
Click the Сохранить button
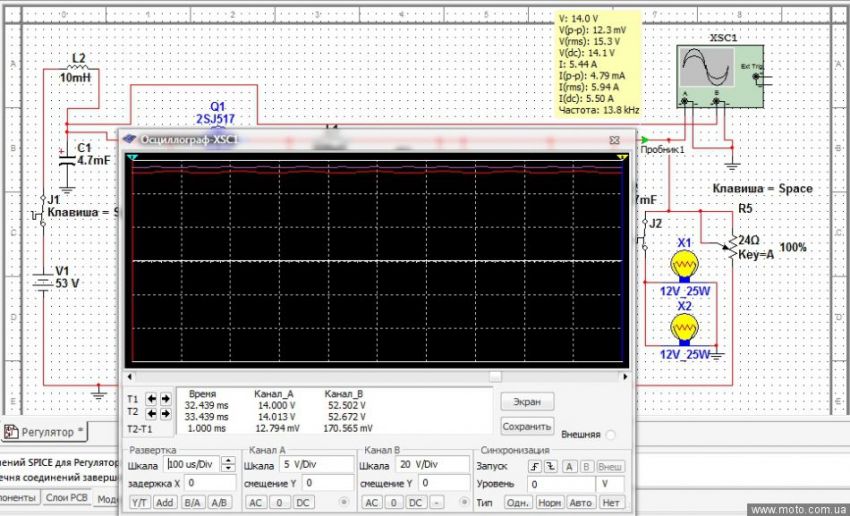(x=527, y=426)
